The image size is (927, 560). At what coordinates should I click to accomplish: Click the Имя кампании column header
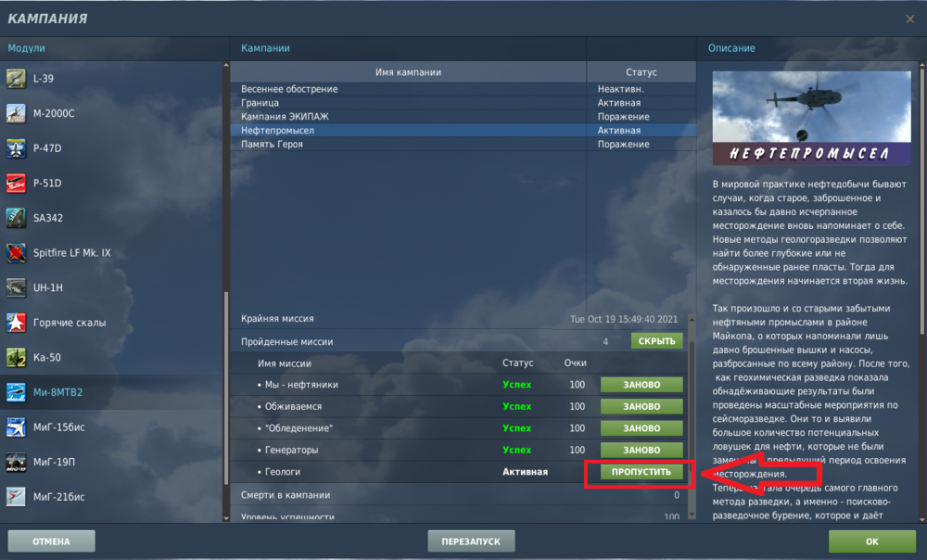409,72
